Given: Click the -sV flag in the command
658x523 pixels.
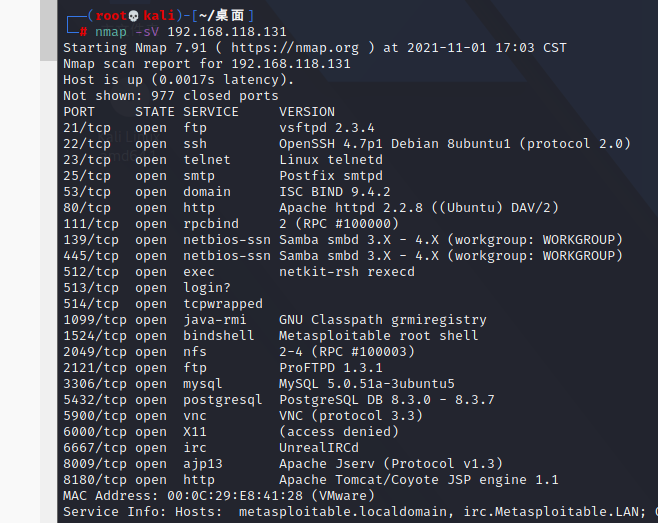Looking at the screenshot, I should [x=147, y=32].
